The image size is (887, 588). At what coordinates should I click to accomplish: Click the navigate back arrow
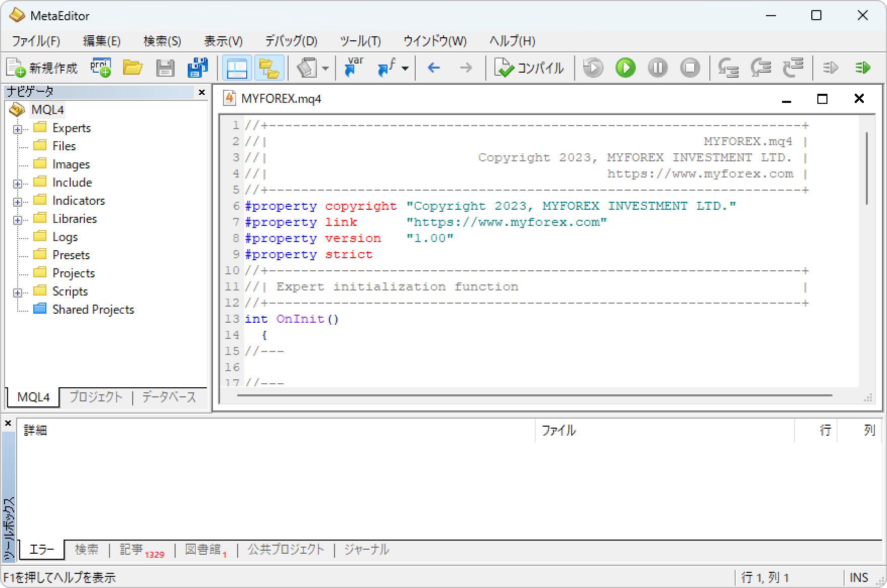click(x=434, y=68)
